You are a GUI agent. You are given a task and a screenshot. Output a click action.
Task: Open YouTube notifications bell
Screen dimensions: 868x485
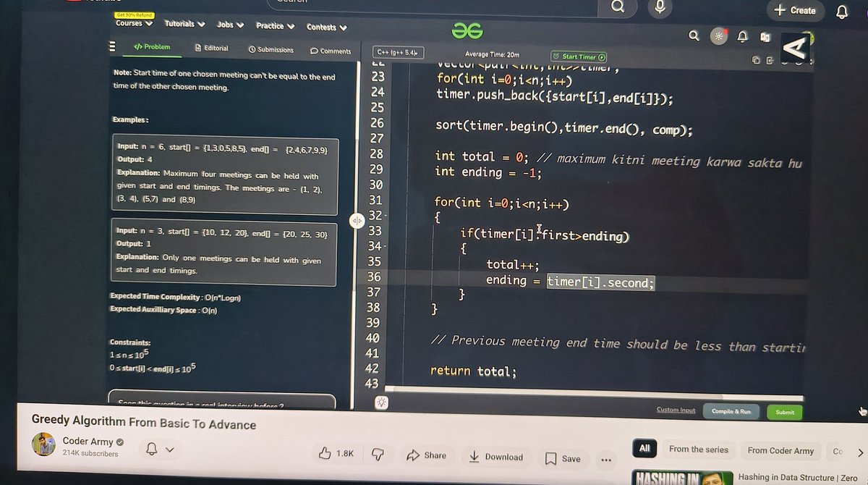pos(842,12)
